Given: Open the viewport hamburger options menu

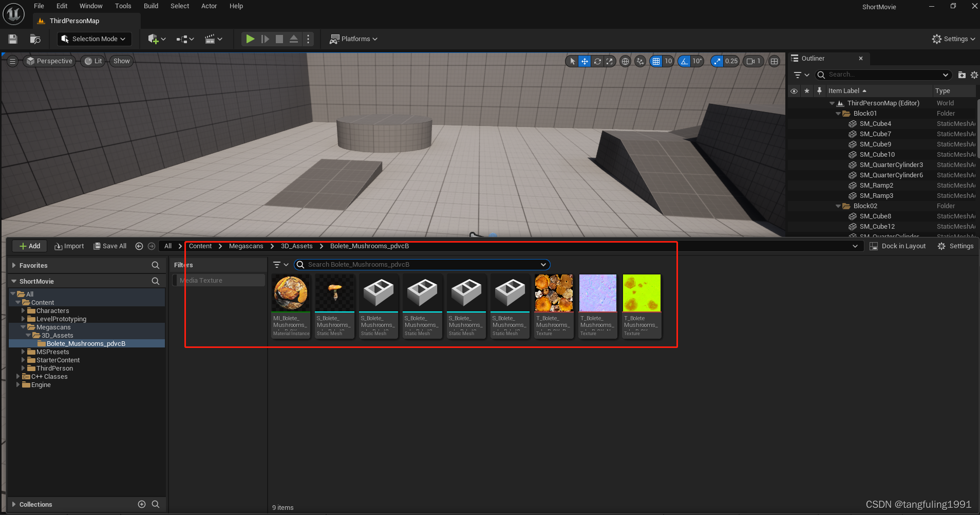Looking at the screenshot, I should pos(12,61).
